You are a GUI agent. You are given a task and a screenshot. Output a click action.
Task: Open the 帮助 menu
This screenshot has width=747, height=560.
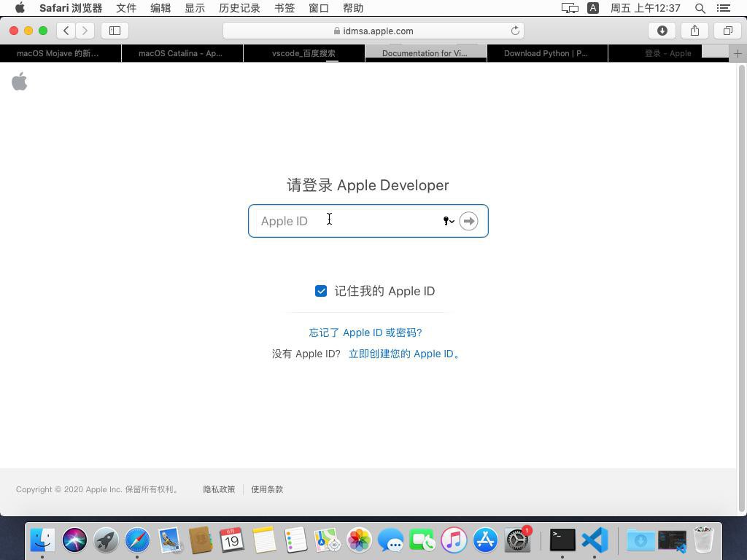[353, 8]
